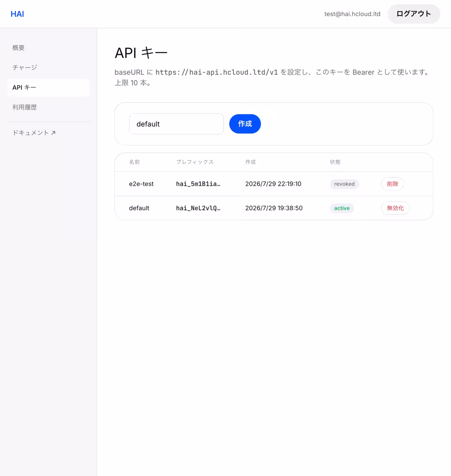Click the e2e-test name cell
451x476 pixels.
coord(141,184)
